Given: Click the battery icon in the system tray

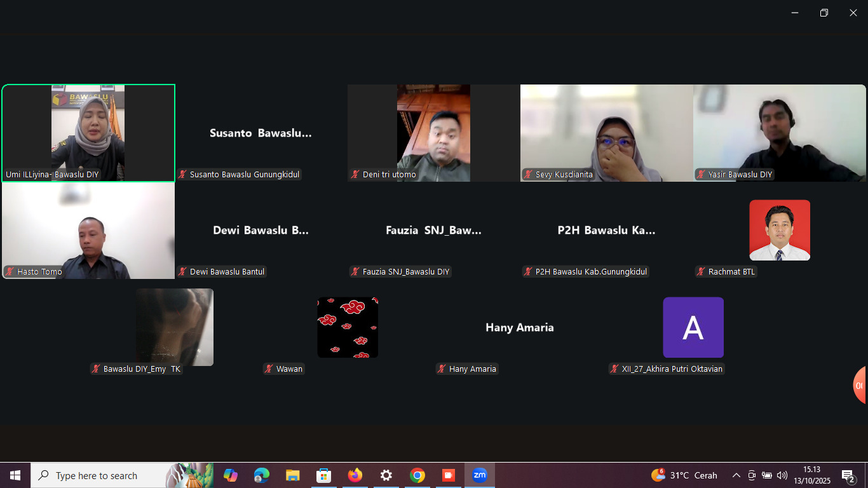Looking at the screenshot, I should click(x=767, y=475).
